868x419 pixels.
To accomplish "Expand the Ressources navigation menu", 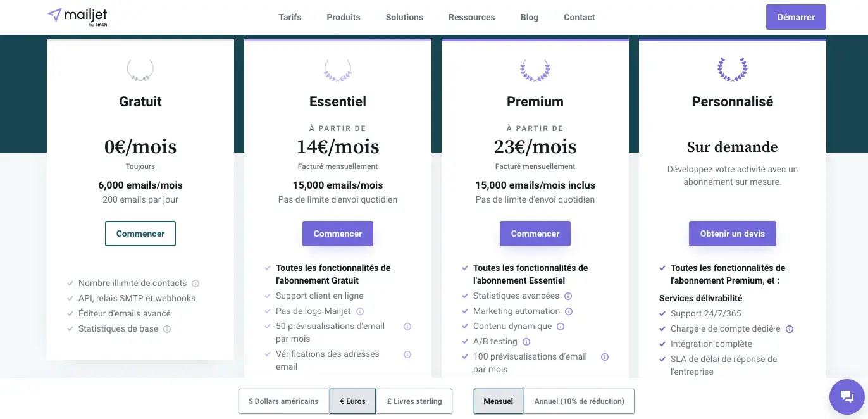I will pyautogui.click(x=472, y=17).
